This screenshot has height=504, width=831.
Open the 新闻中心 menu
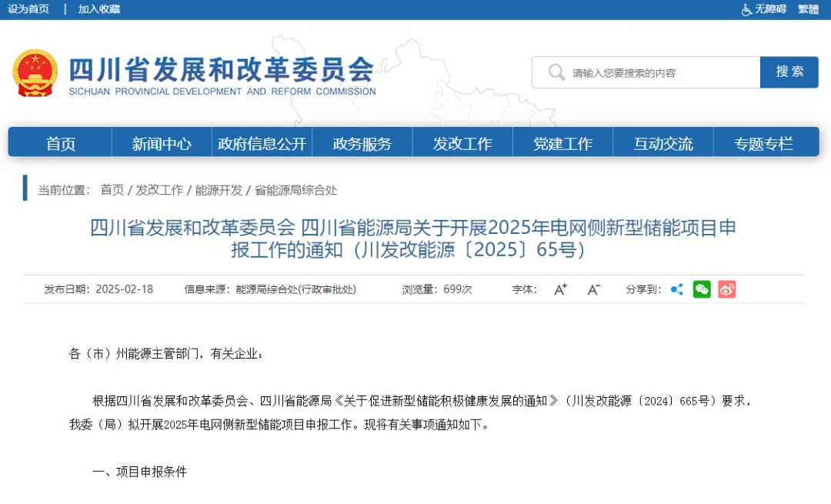pos(162,143)
